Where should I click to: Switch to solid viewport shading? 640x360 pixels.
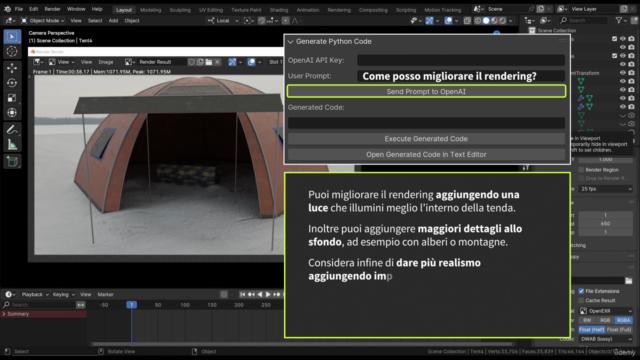point(486,20)
